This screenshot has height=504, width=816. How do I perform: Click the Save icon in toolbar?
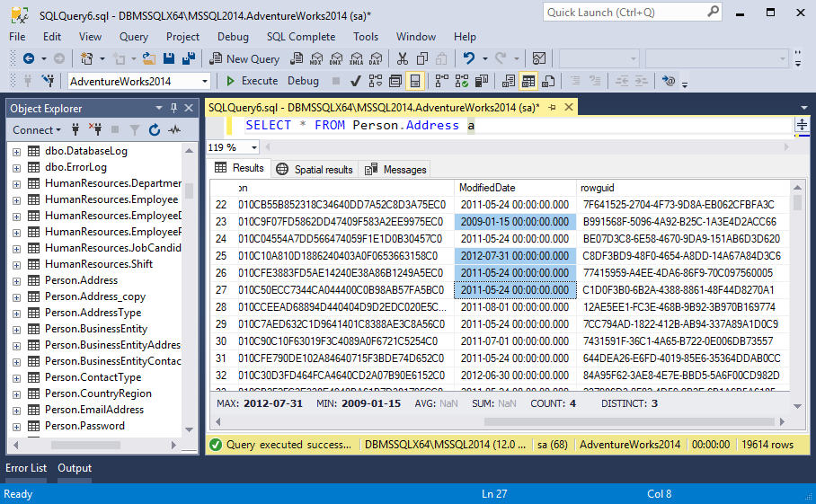tap(169, 58)
